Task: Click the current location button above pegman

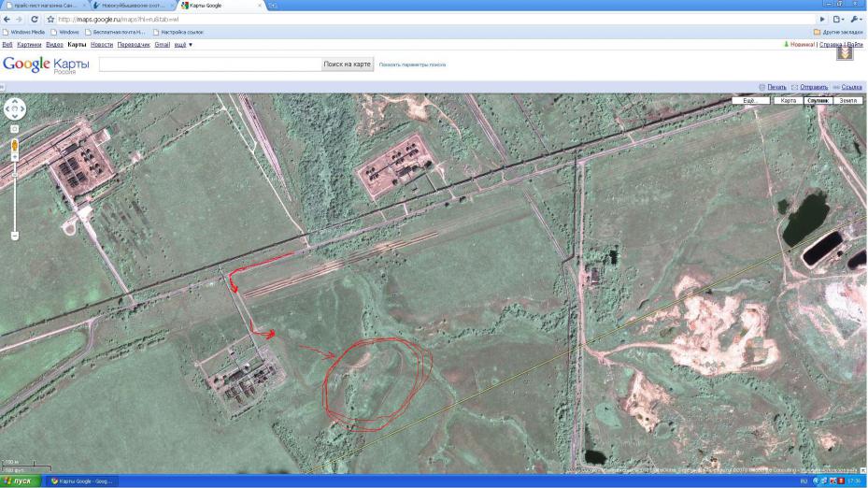Action: [15, 128]
